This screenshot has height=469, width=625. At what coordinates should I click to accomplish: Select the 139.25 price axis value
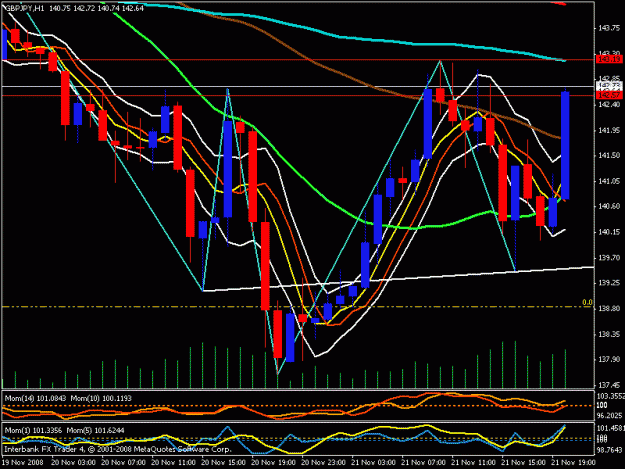[609, 283]
